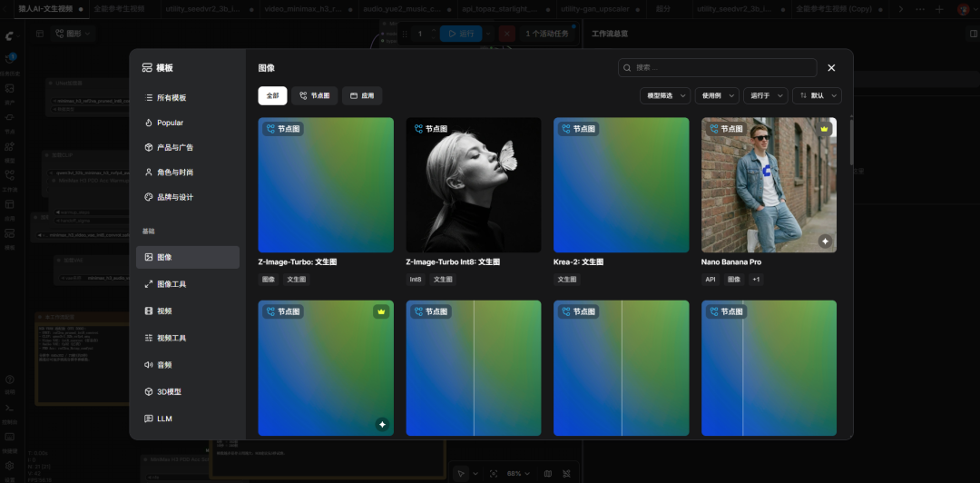Open the Nano Banana Pro template thumbnail

point(769,185)
